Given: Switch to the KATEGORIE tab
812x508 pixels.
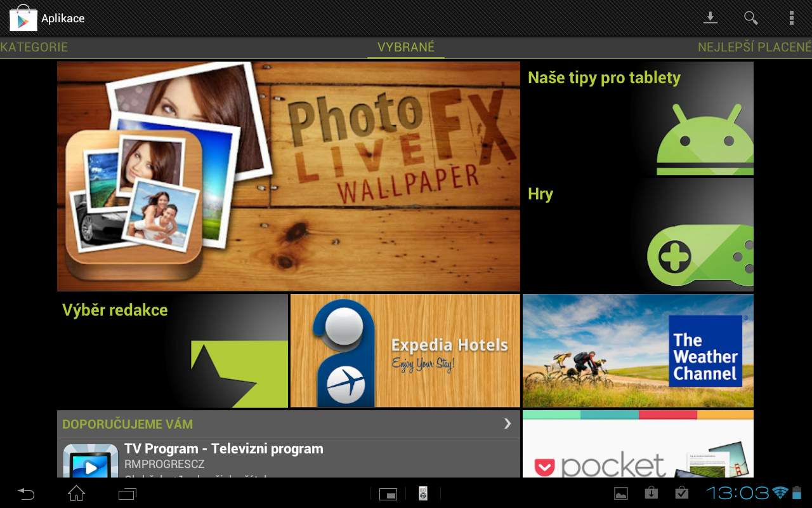Looking at the screenshot, I should [34, 46].
